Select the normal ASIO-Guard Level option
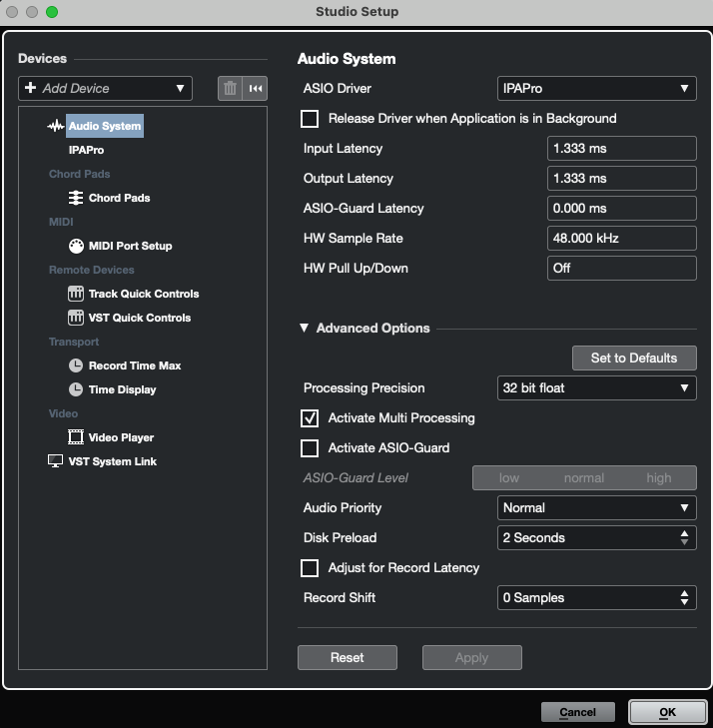 584,477
